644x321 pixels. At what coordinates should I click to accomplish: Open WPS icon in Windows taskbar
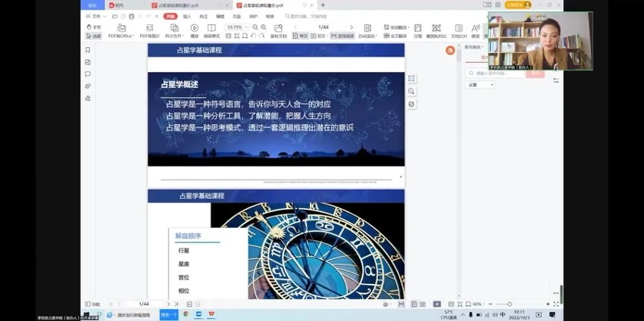tap(212, 314)
